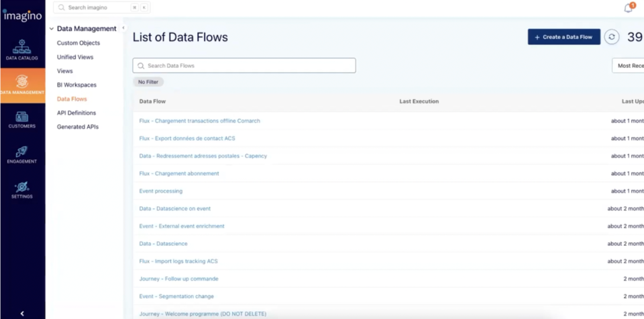Hide the submenu panel with arrow

point(123,28)
